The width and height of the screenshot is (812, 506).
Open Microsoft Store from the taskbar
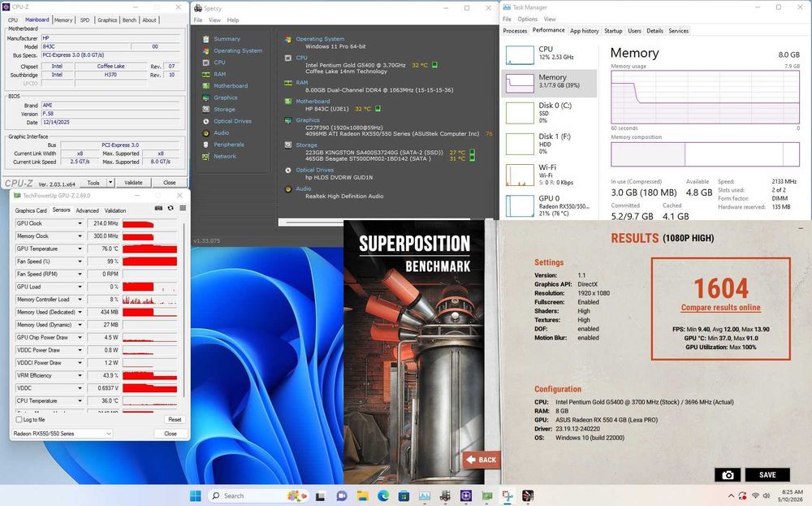tap(404, 495)
